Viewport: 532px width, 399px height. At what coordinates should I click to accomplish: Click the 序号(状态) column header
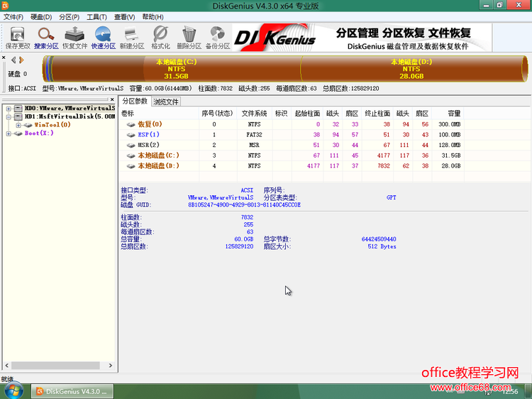[218, 114]
